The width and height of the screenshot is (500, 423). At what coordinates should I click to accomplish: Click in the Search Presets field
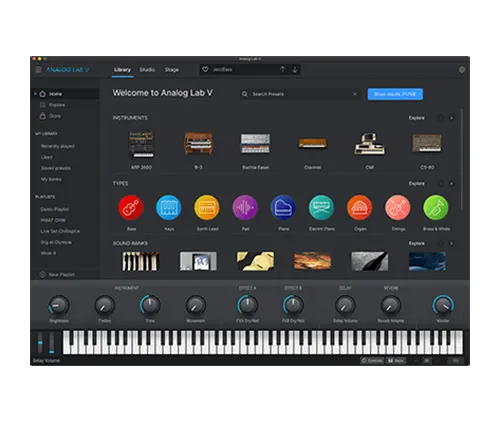300,94
